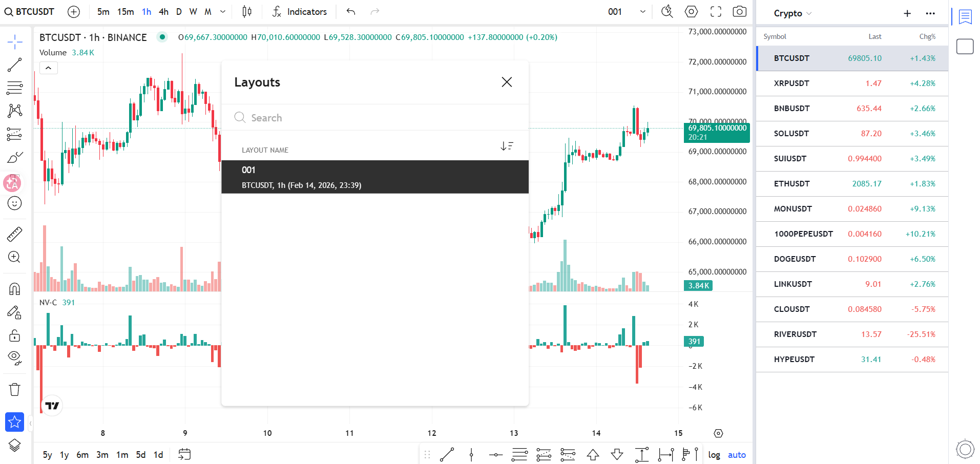Collapse the indicator legend chevron
The height and width of the screenshot is (464, 980).
(x=49, y=68)
